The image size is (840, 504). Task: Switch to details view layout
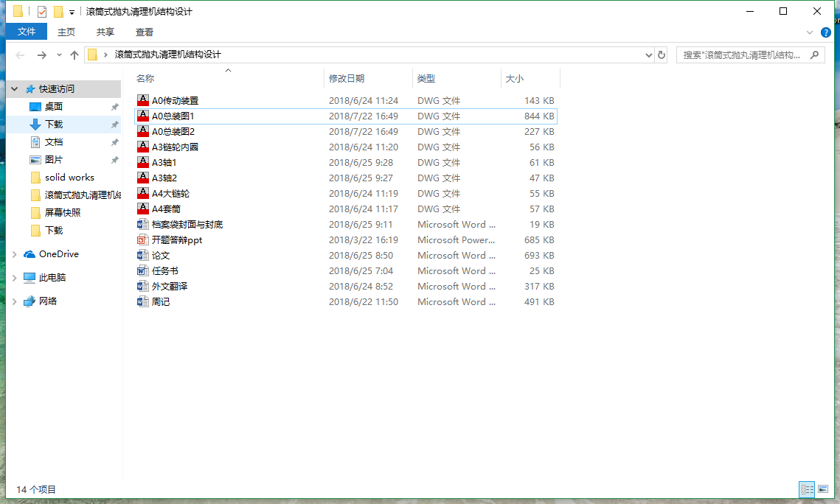coord(808,489)
